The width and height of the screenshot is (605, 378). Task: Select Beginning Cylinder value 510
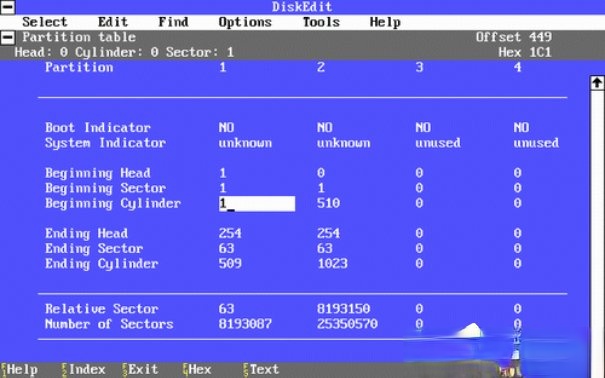[x=328, y=203]
